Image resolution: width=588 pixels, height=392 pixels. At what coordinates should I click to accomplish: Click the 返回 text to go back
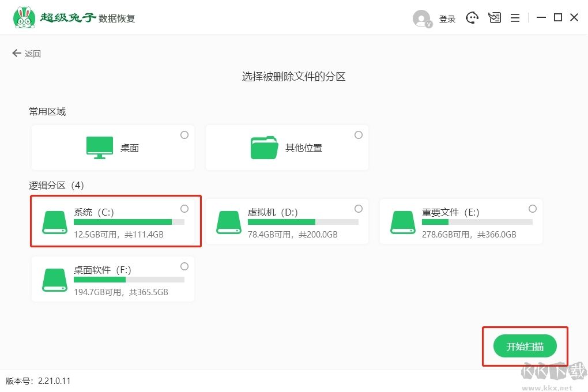coord(33,53)
